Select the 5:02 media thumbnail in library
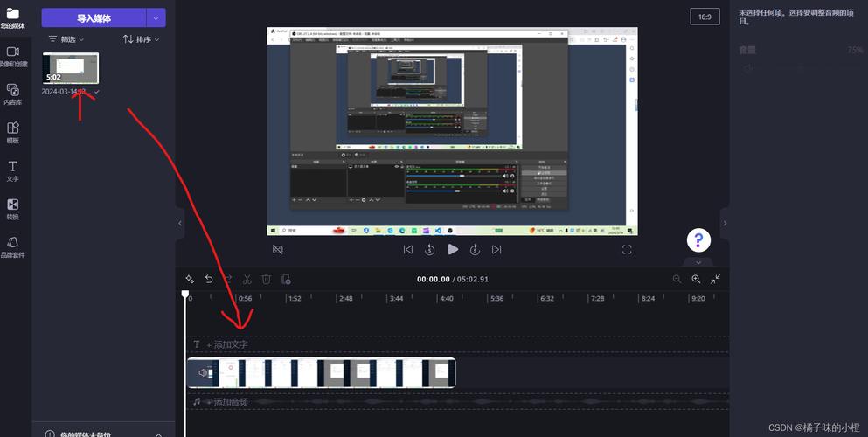The width and height of the screenshot is (868, 437). pyautogui.click(x=71, y=68)
